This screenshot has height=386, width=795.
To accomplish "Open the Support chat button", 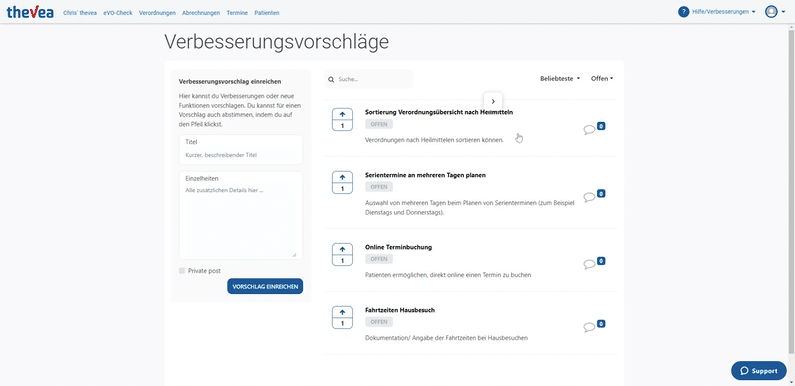I will tap(758, 371).
